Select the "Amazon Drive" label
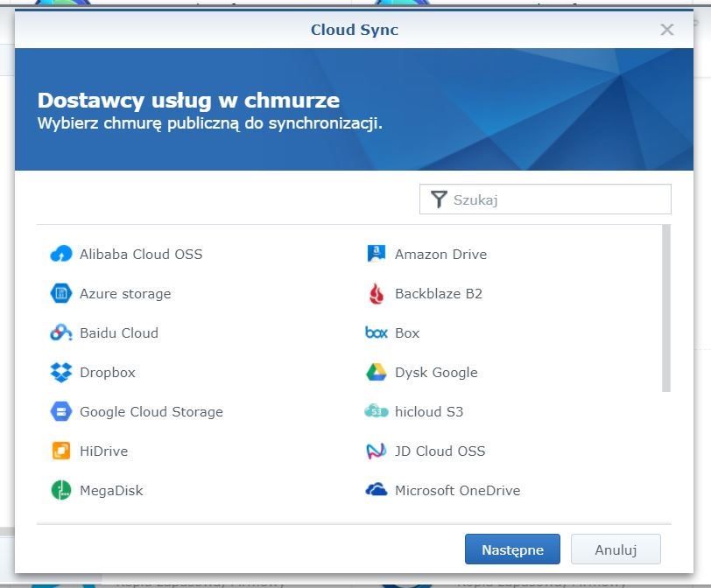This screenshot has height=588, width=711. pos(440,254)
